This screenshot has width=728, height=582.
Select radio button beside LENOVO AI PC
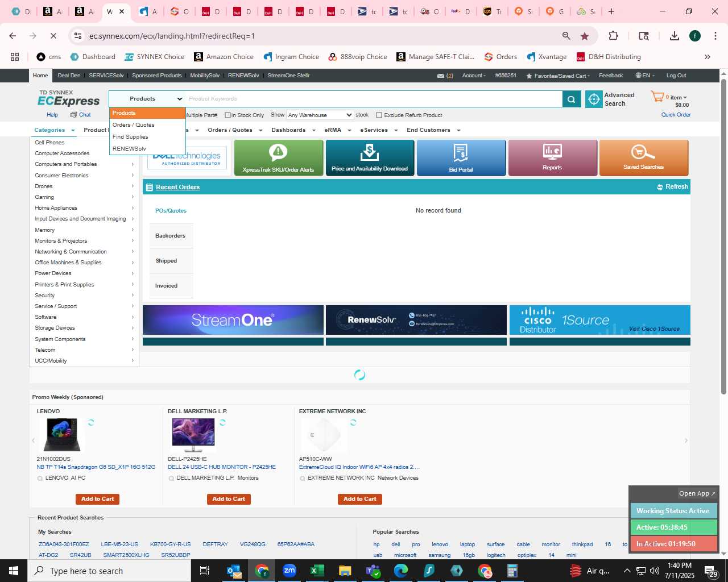pyautogui.click(x=40, y=479)
